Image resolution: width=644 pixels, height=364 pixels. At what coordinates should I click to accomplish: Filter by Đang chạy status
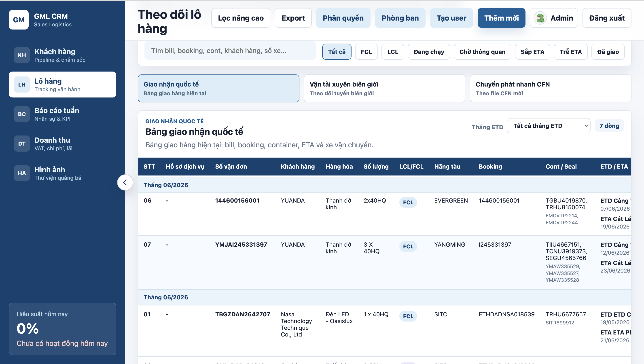click(x=429, y=52)
